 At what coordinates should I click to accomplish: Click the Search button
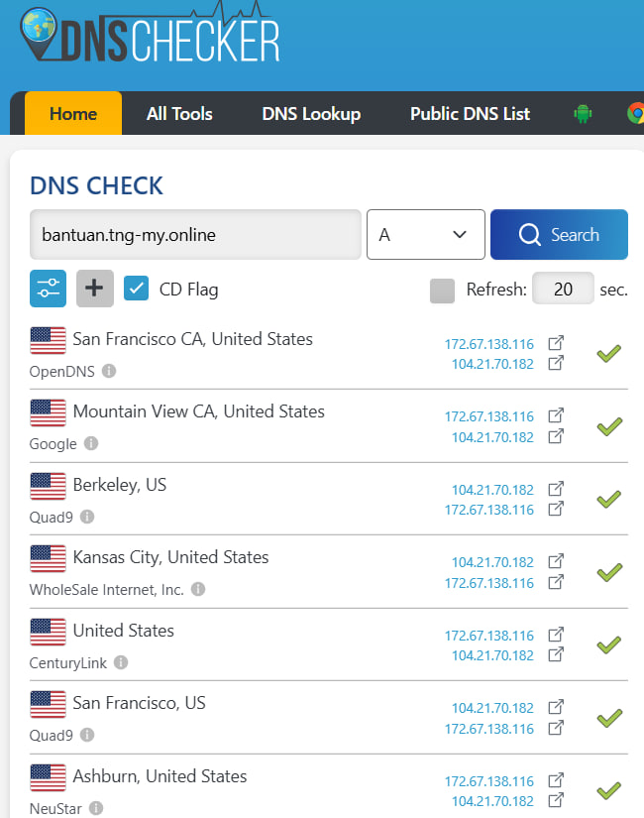559,234
